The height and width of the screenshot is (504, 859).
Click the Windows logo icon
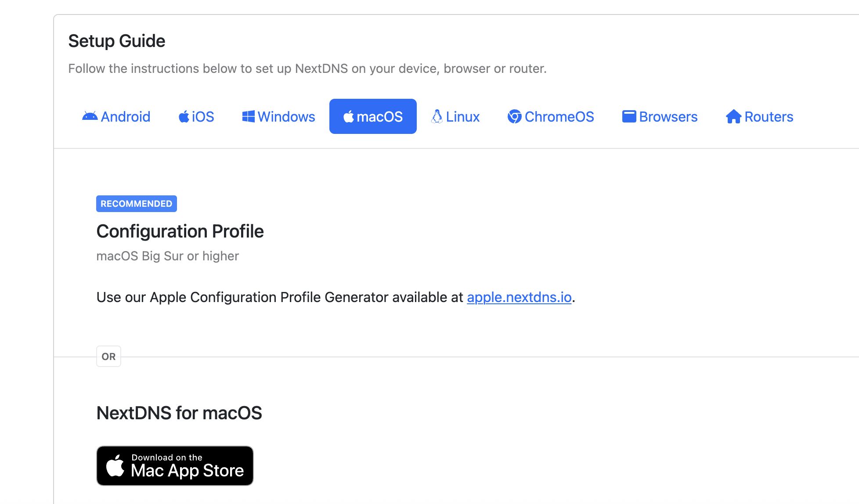pos(248,116)
